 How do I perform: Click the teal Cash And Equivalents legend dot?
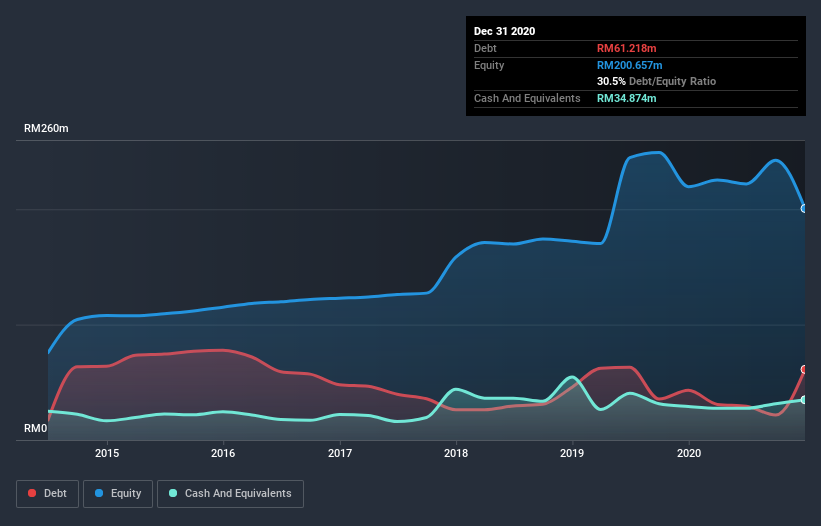click(x=173, y=493)
